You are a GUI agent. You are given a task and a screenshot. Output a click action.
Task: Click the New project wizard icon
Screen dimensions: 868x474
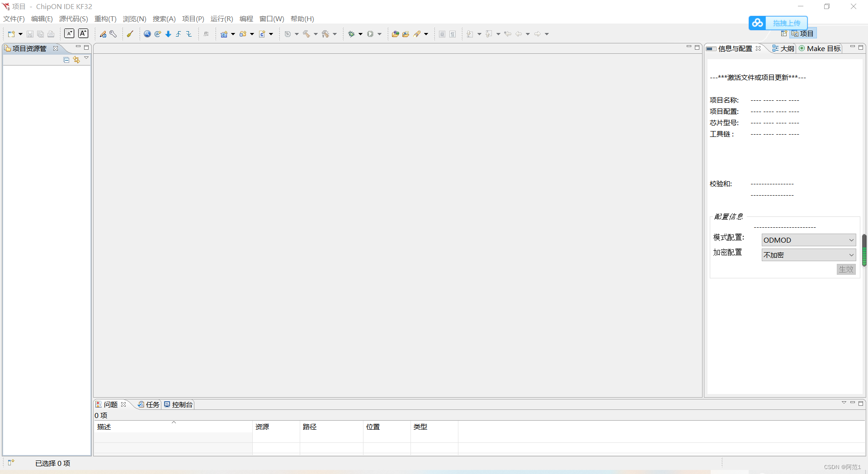click(11, 34)
